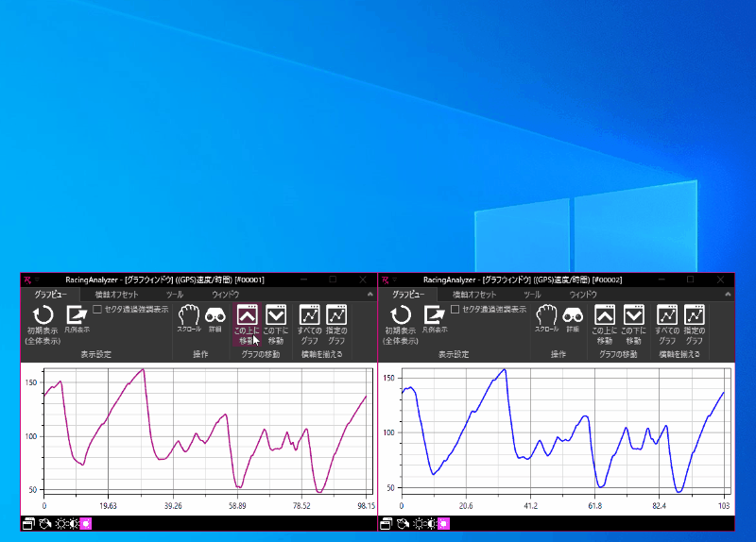Select スクロール hand tool in left window

189,315
